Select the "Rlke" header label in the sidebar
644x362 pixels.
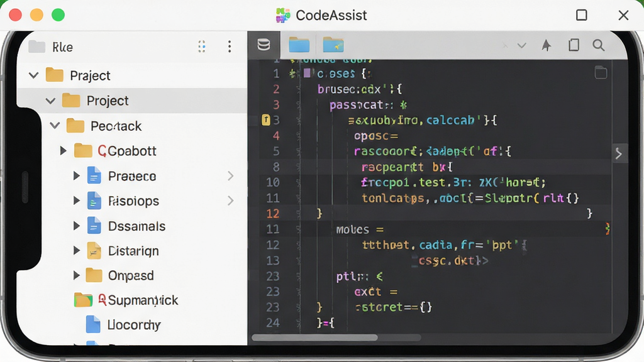click(62, 47)
